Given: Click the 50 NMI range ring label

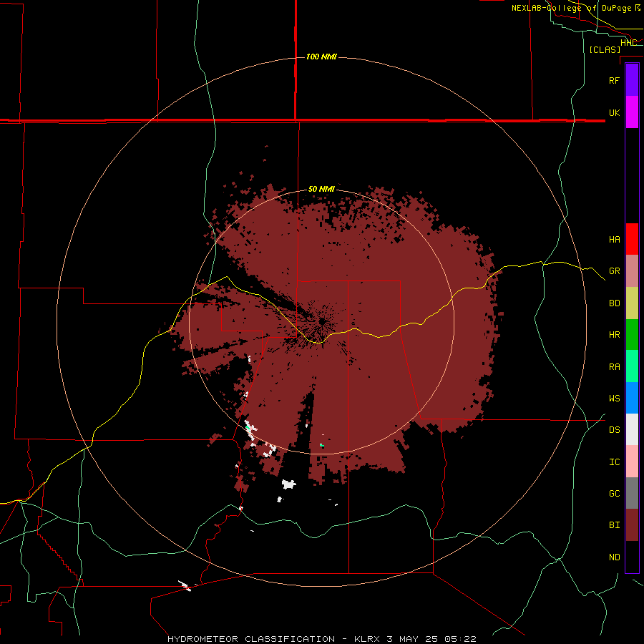Looking at the screenshot, I should [321, 190].
